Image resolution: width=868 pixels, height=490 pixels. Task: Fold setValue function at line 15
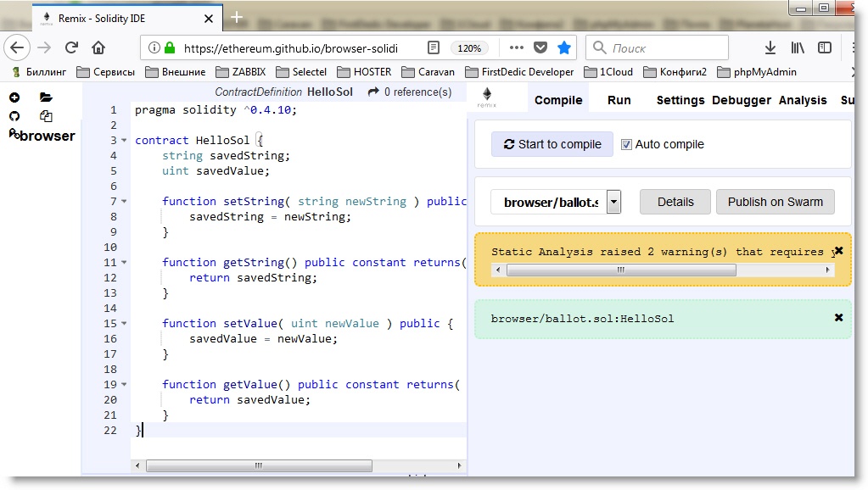click(124, 324)
